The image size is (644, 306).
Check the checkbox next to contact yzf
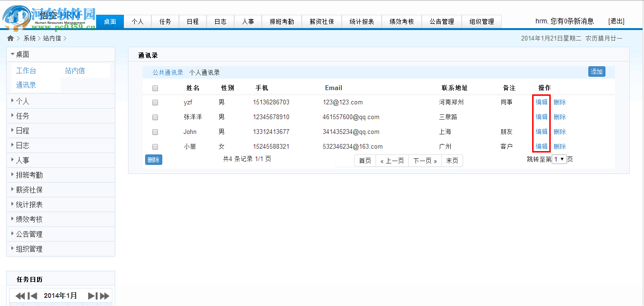154,102
